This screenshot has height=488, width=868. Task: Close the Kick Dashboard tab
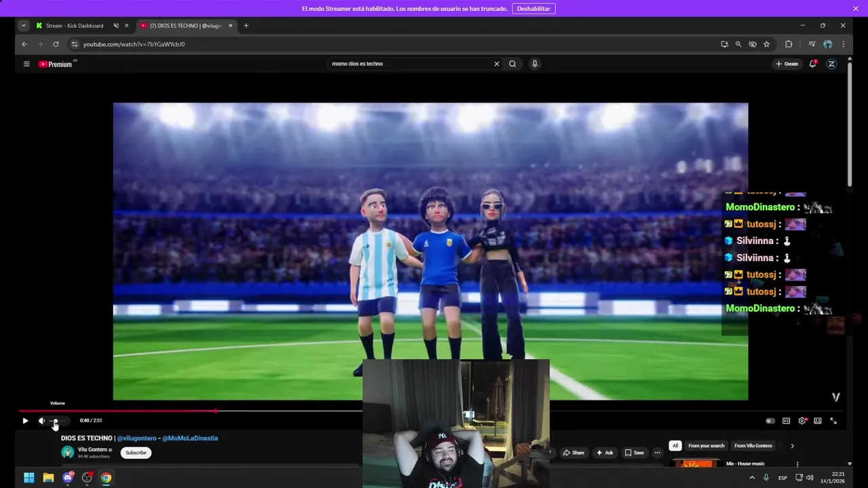click(126, 26)
